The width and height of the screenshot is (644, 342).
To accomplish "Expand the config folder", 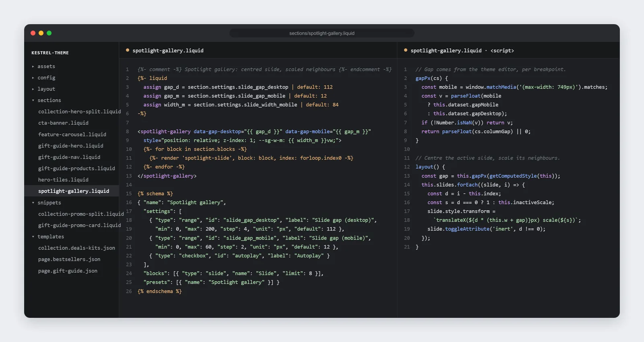I will 43,78.
